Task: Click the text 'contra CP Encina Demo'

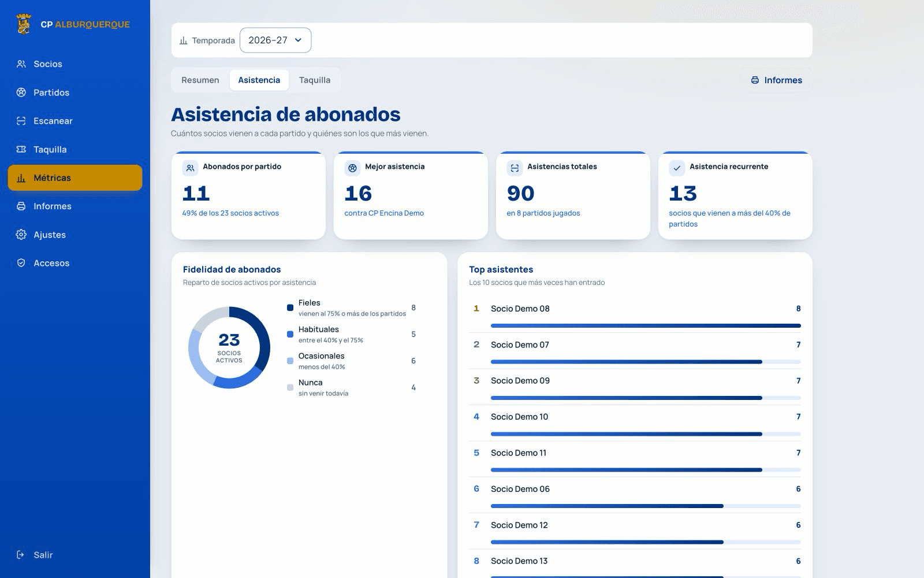Action: coord(384,213)
